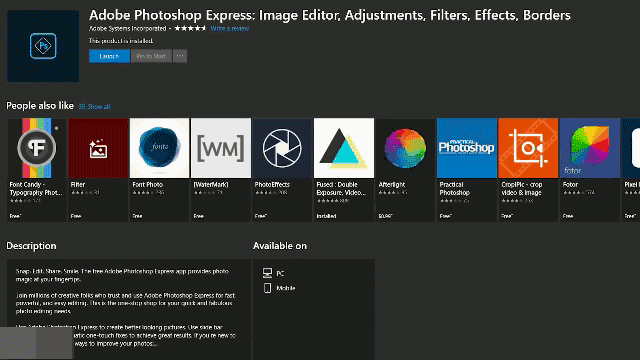Viewport: 640px width, 360px height.
Task: Select the Font Photo app icon
Action: click(x=160, y=148)
